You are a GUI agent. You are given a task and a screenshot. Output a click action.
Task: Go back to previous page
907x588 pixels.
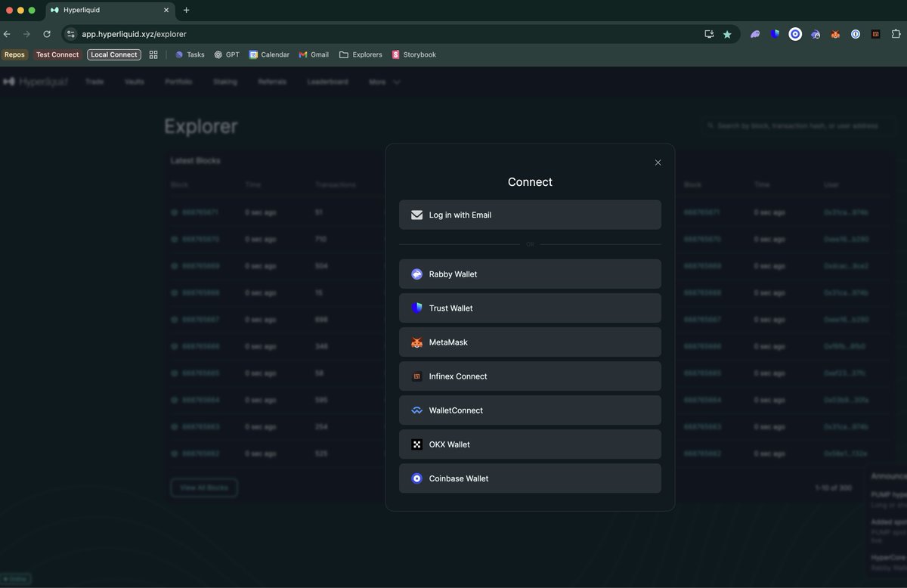7,34
